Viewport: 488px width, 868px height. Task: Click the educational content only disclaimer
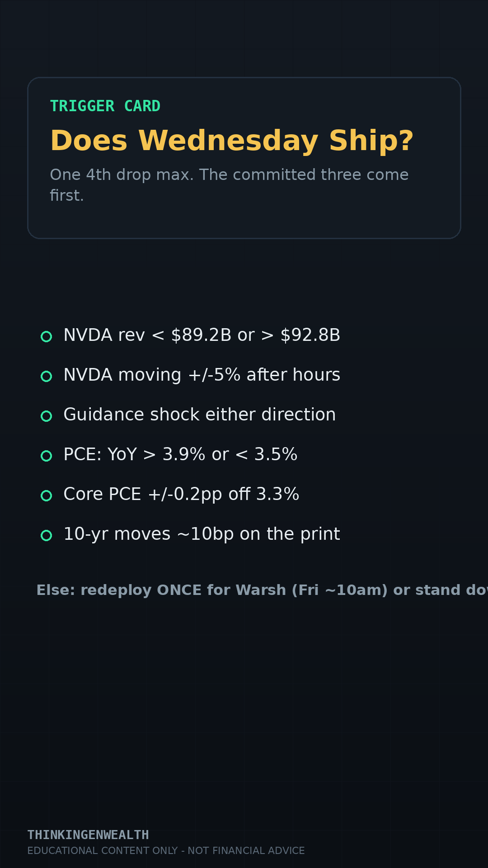pos(166,851)
